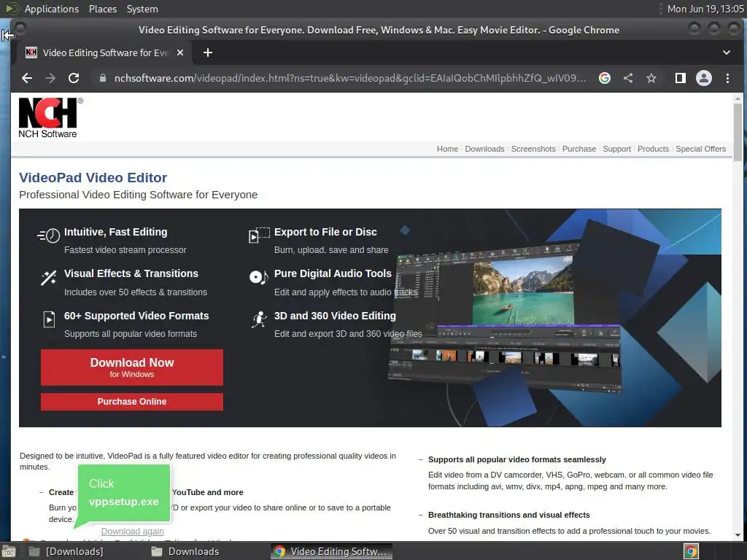Screen dimensions: 747x560
Task: Visit the Support nav link
Action: 616,149
